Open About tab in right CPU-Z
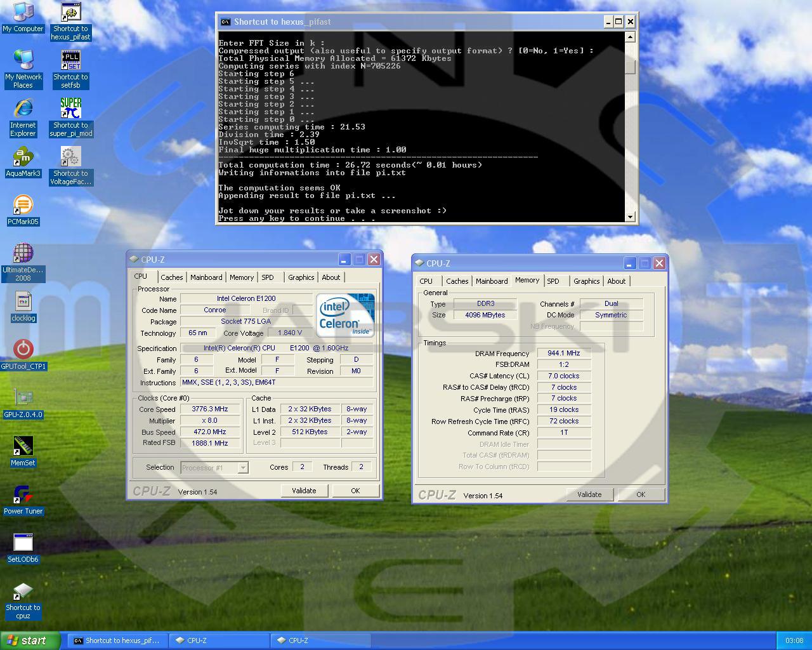 (x=616, y=281)
